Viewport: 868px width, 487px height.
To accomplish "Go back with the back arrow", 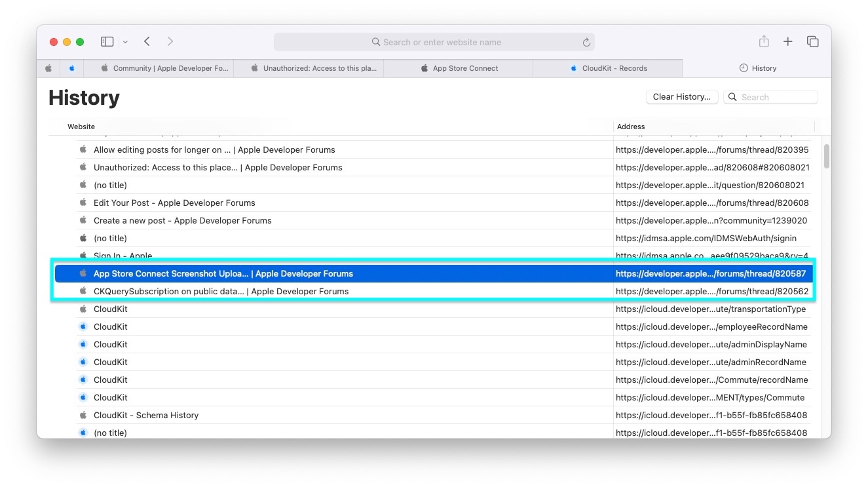I will [147, 42].
